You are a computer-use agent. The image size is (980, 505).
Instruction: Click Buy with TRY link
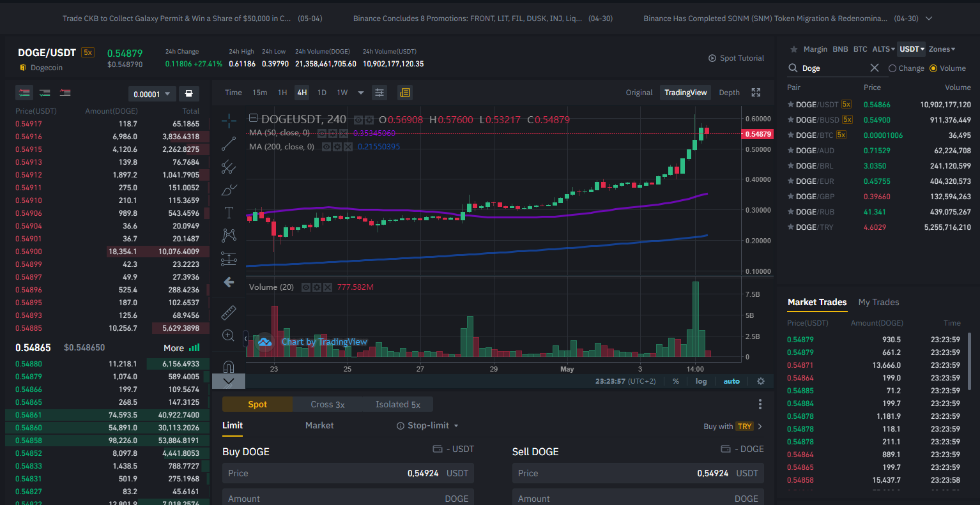733,426
